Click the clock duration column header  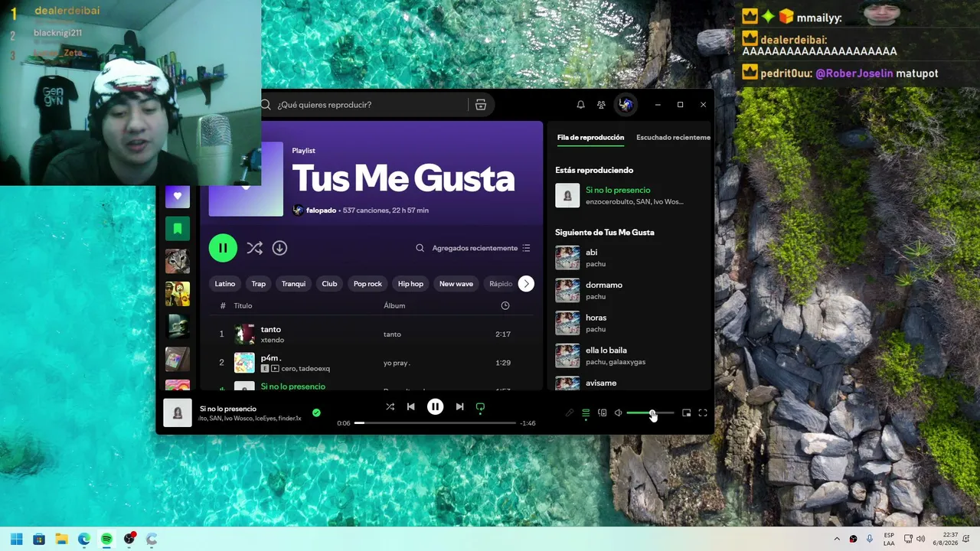(x=505, y=305)
